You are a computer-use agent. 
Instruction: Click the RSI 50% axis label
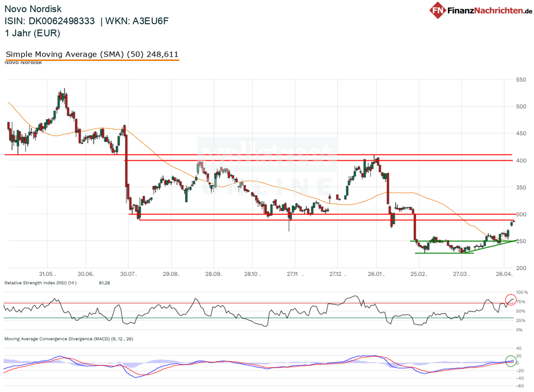(x=521, y=311)
